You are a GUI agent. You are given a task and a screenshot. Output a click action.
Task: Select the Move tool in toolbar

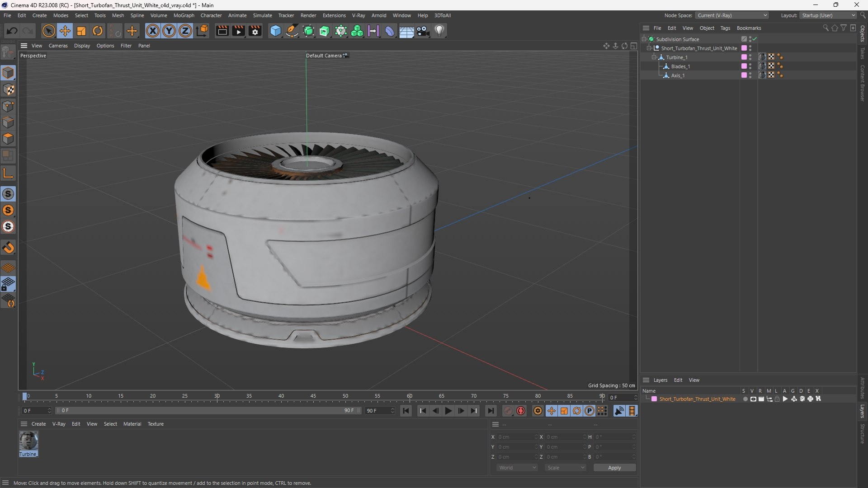click(65, 31)
